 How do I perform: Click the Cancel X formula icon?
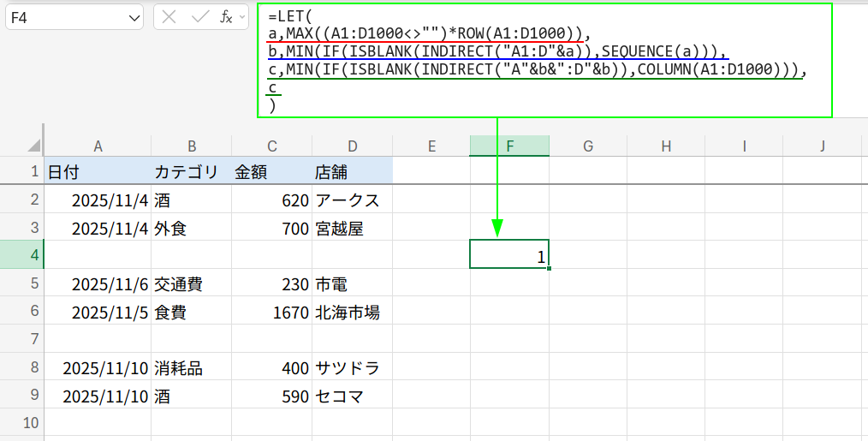click(x=169, y=17)
